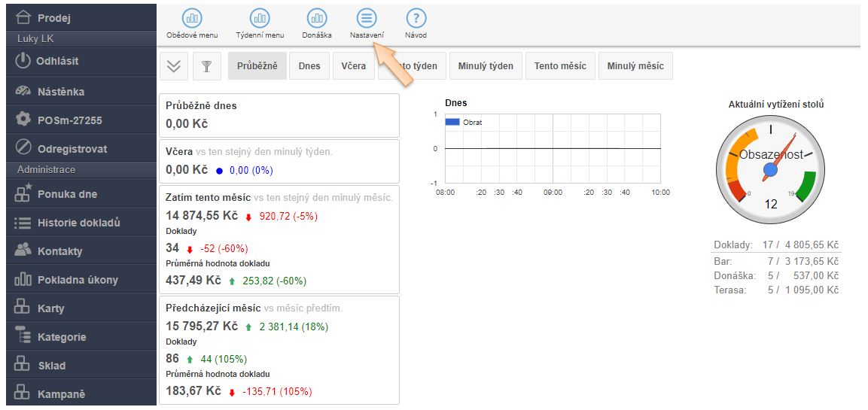Open POSm-27255 gear item
868x410 pixels.
point(23,120)
